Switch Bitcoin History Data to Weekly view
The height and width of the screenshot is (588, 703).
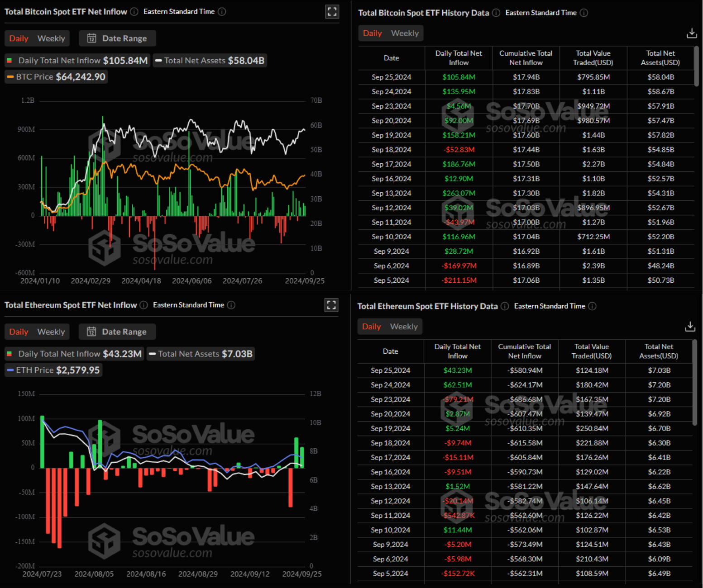pyautogui.click(x=404, y=33)
